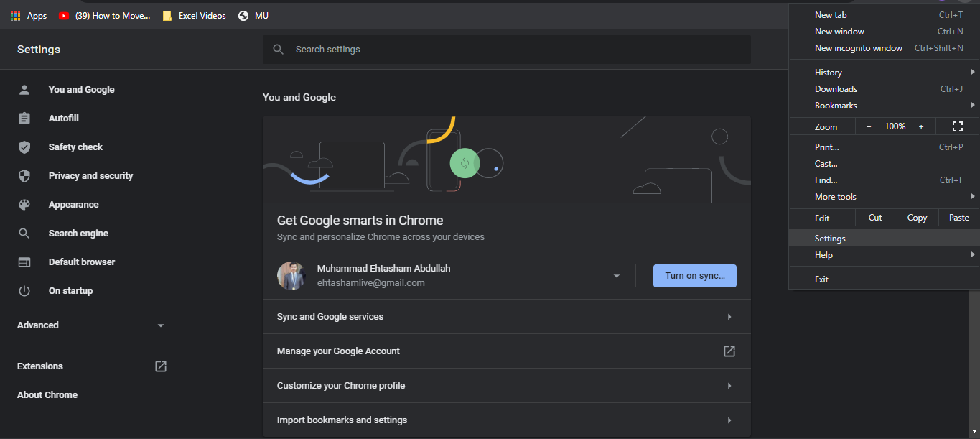
Task: Increase zoom with the plus button
Action: [x=921, y=126]
